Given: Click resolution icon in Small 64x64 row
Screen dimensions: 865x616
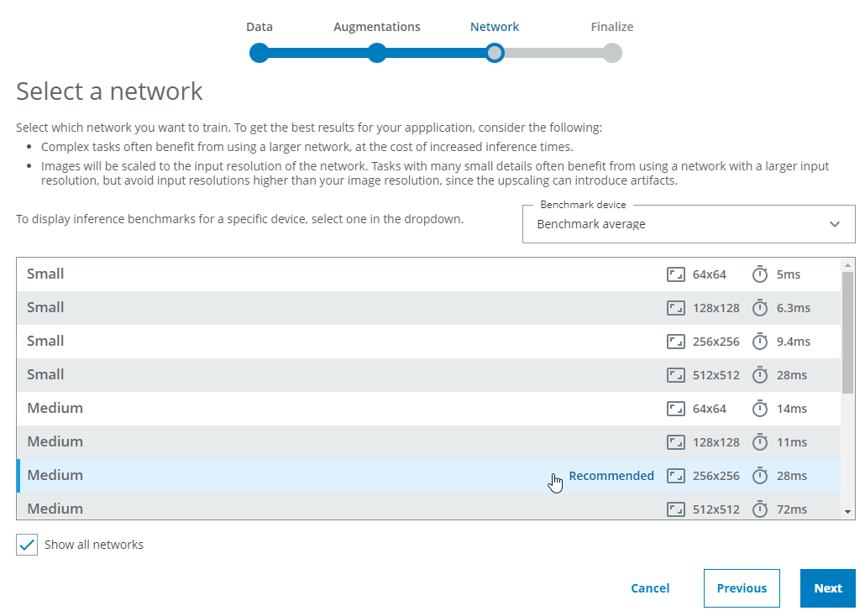Looking at the screenshot, I should [x=676, y=274].
